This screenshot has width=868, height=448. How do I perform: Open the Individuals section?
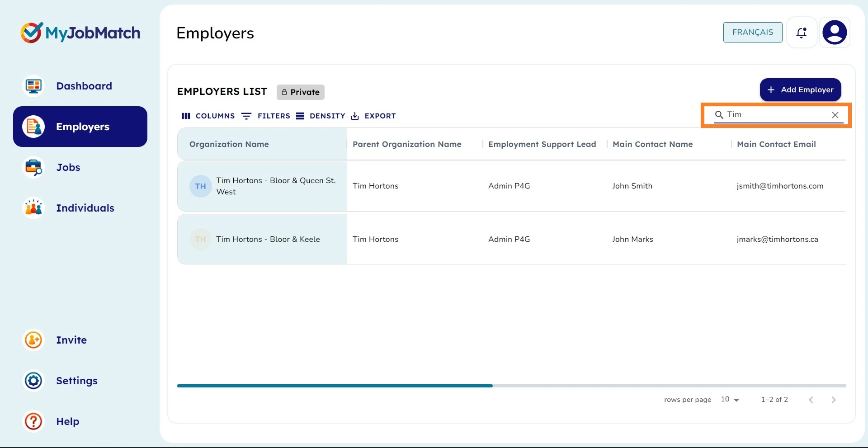click(85, 208)
